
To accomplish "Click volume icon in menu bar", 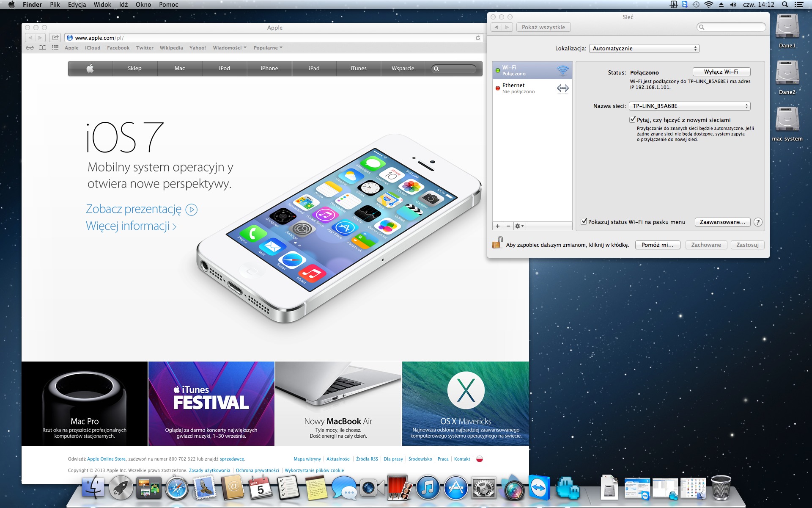I will [733, 5].
